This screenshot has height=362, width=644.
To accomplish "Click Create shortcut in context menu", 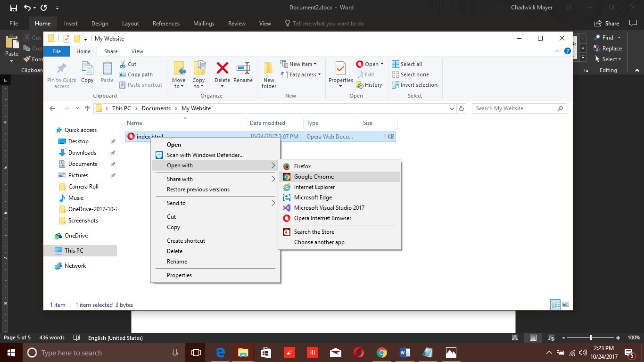I will pyautogui.click(x=215, y=241).
